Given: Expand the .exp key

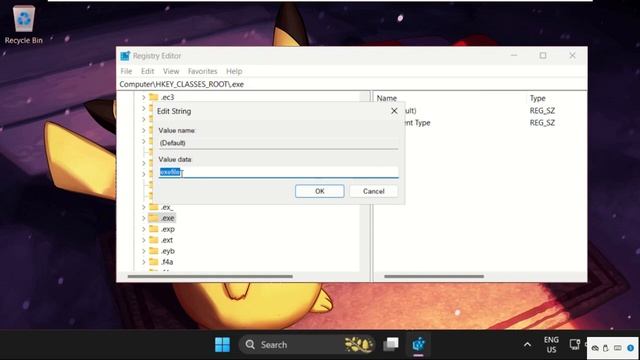Looking at the screenshot, I should pyautogui.click(x=144, y=229).
